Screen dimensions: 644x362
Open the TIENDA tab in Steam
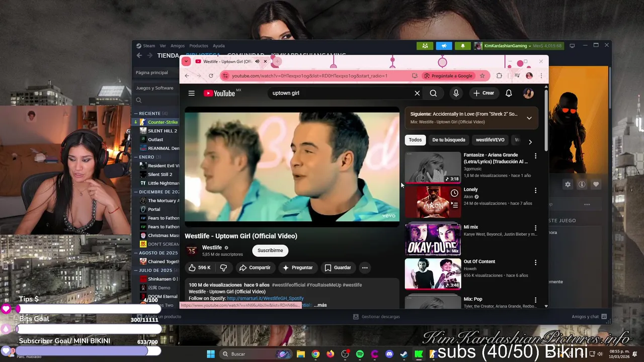tap(168, 56)
